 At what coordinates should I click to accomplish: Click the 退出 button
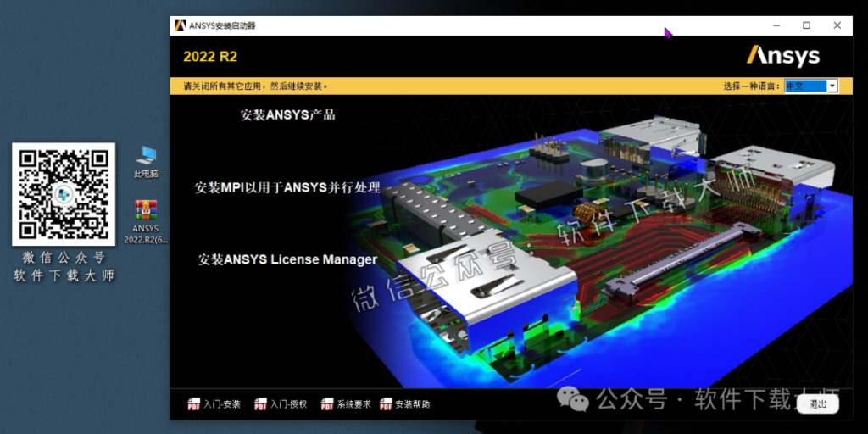tap(818, 404)
